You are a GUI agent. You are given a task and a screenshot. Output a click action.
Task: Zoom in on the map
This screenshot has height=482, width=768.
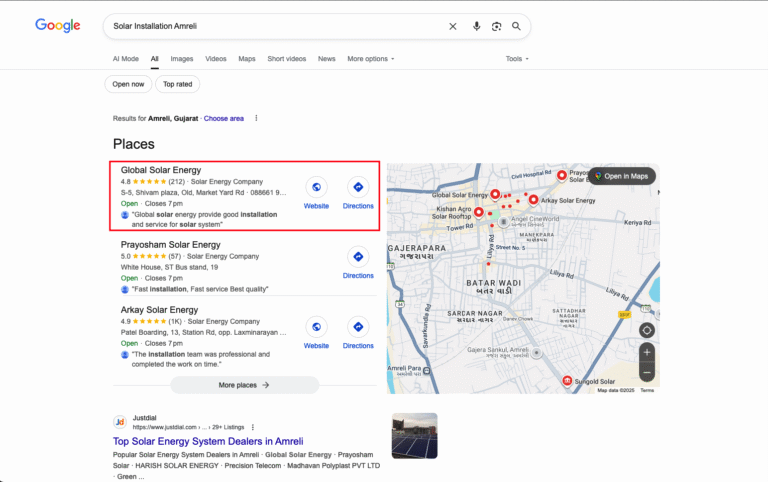tap(647, 352)
